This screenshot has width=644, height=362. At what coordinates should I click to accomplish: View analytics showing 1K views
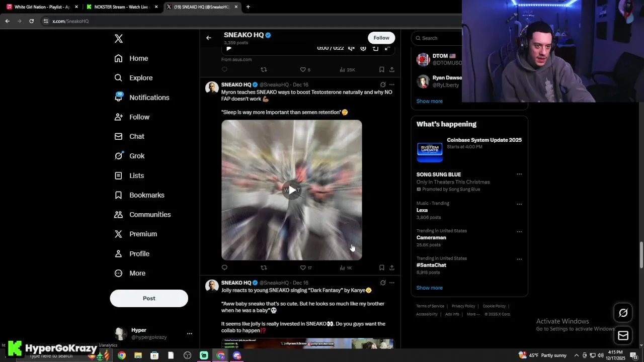coord(346,267)
